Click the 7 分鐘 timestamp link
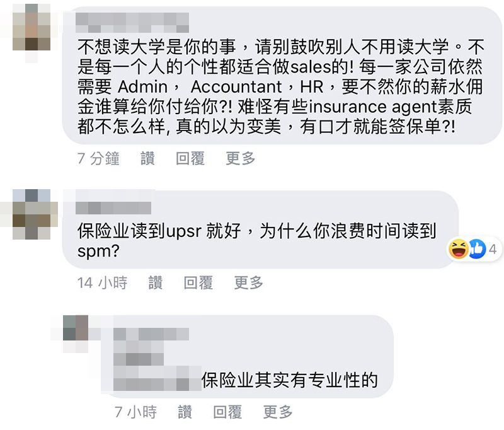This screenshot has height=430, width=504. tap(98, 158)
